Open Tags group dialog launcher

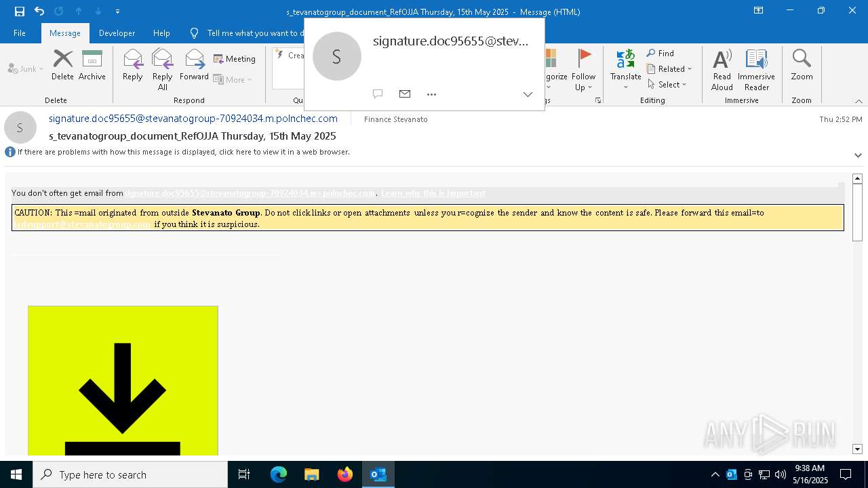click(598, 100)
